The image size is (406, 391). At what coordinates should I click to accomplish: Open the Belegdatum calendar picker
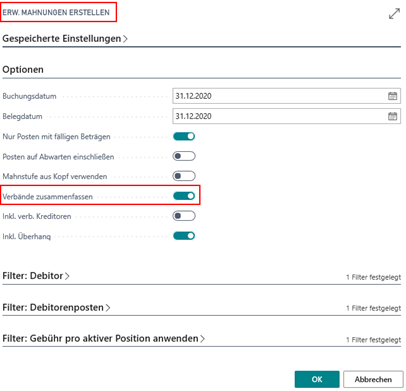[x=392, y=116]
